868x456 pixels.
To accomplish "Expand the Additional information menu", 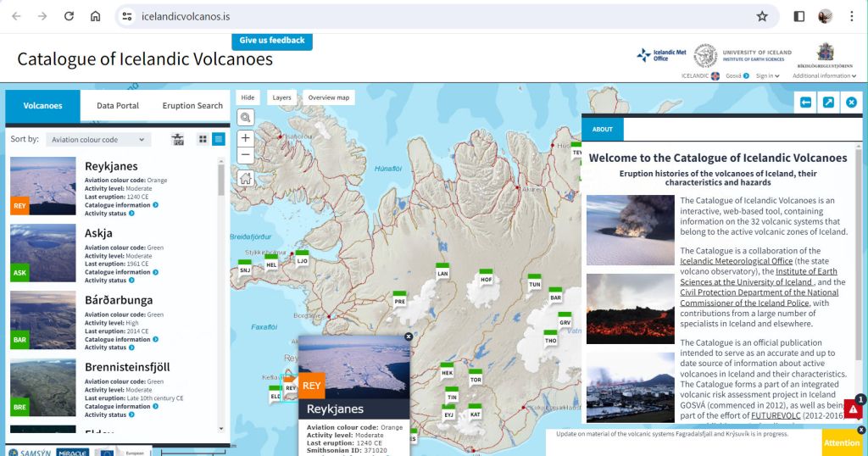I will 822,75.
